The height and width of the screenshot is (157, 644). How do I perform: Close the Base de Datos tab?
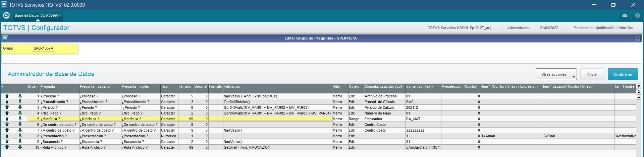tap(60, 15)
